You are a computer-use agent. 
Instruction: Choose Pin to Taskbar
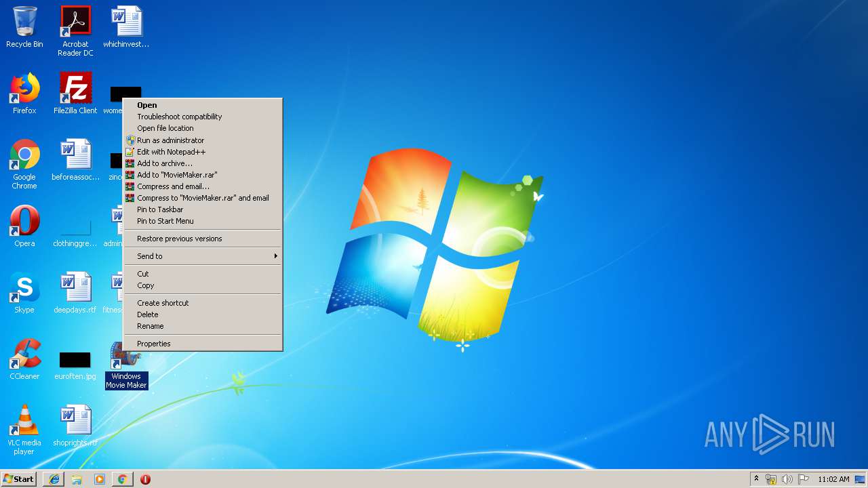(203, 209)
